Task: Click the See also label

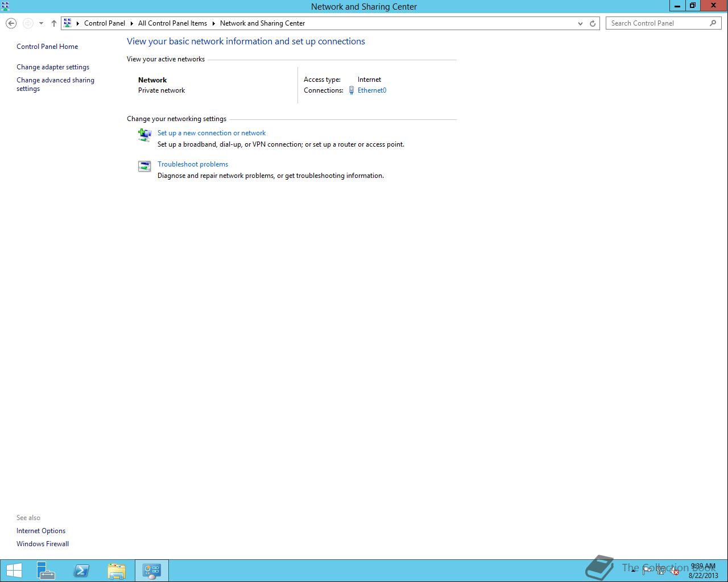Action: (x=28, y=518)
